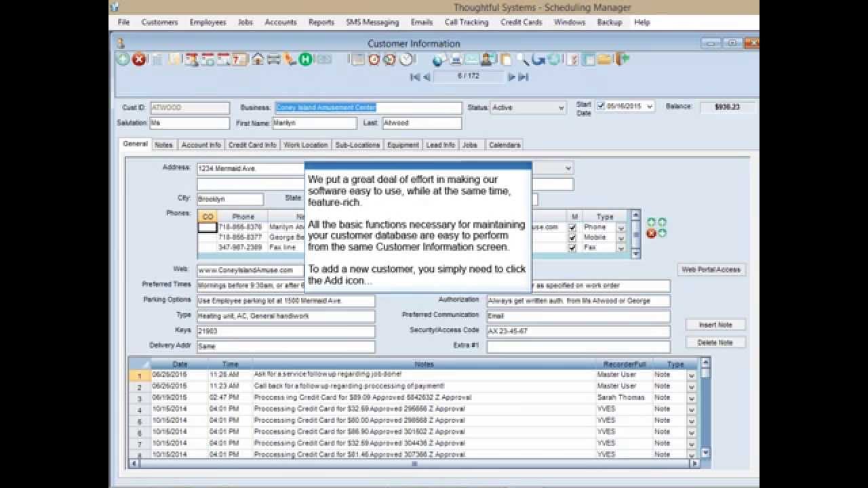Click the house icon in the toolbar
868x488 pixels.
click(258, 60)
